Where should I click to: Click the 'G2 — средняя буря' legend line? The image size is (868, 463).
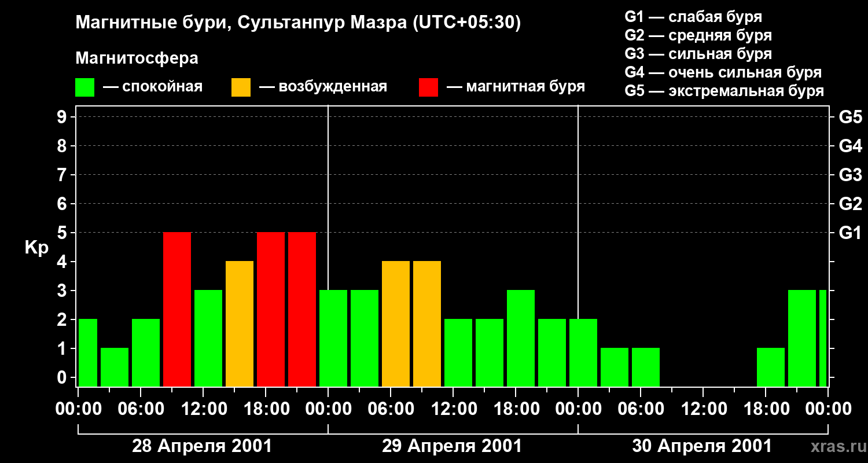click(698, 35)
